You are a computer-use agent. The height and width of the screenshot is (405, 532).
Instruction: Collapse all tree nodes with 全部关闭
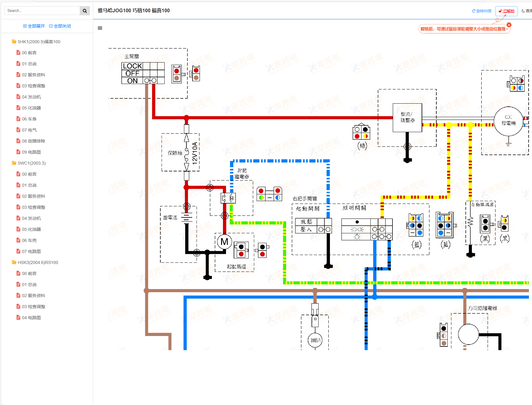click(60, 26)
